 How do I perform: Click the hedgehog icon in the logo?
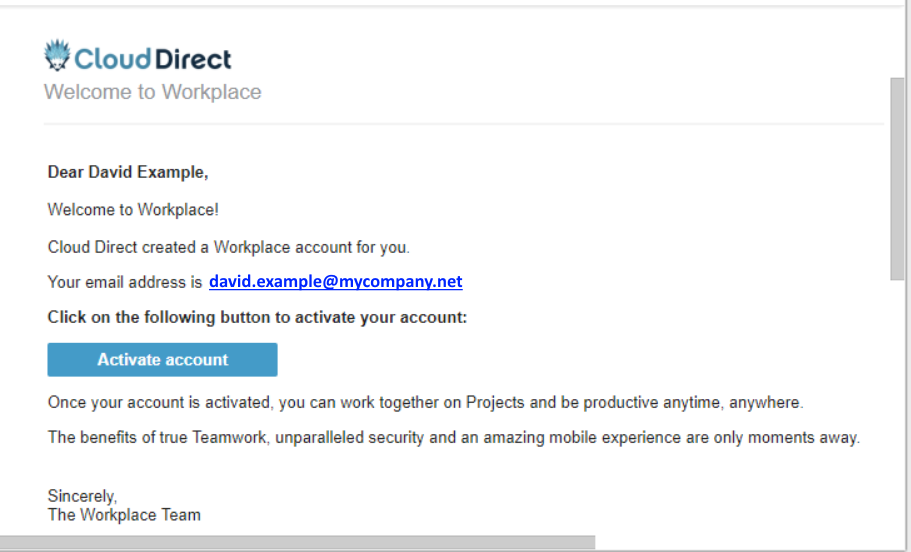pyautogui.click(x=57, y=55)
